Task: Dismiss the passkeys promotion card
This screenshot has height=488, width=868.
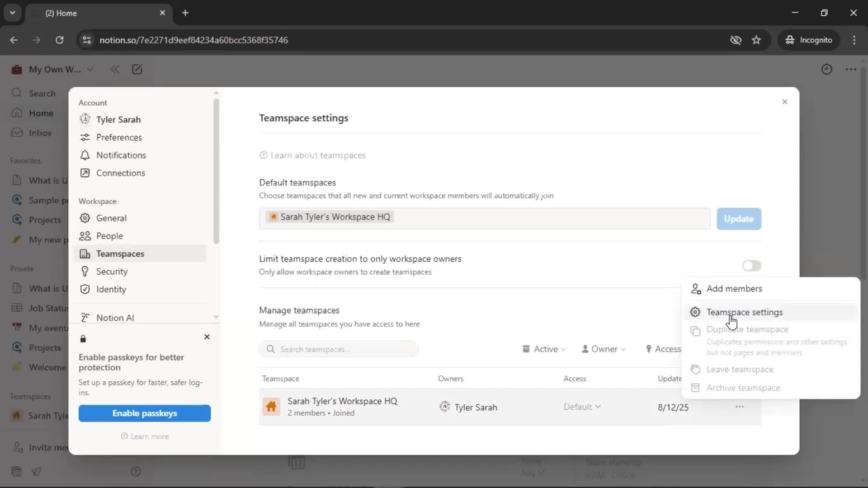Action: click(x=207, y=337)
